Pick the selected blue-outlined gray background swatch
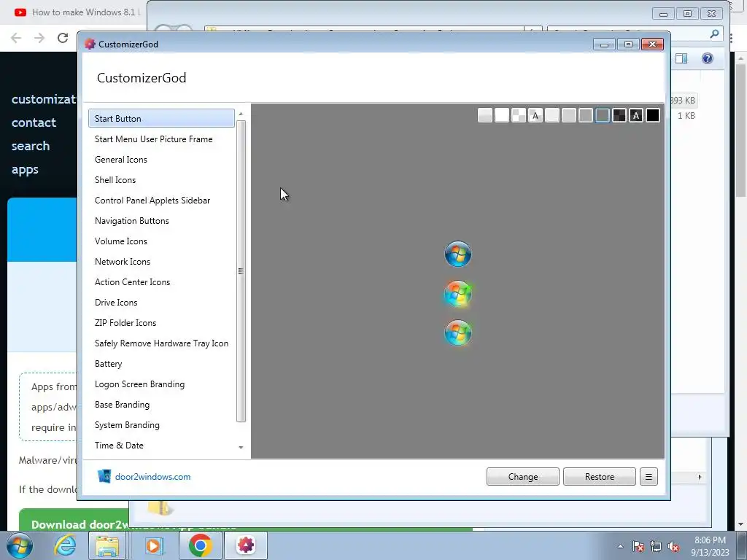 tap(603, 115)
